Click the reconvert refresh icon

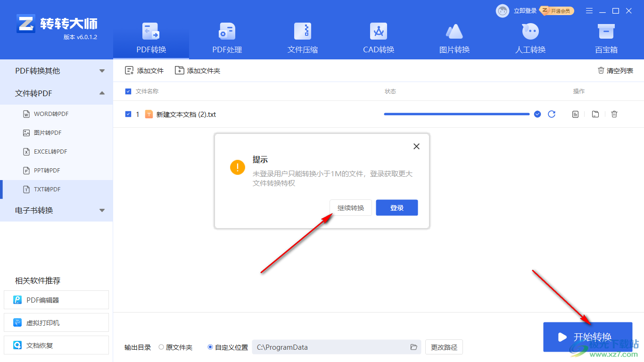(552, 114)
